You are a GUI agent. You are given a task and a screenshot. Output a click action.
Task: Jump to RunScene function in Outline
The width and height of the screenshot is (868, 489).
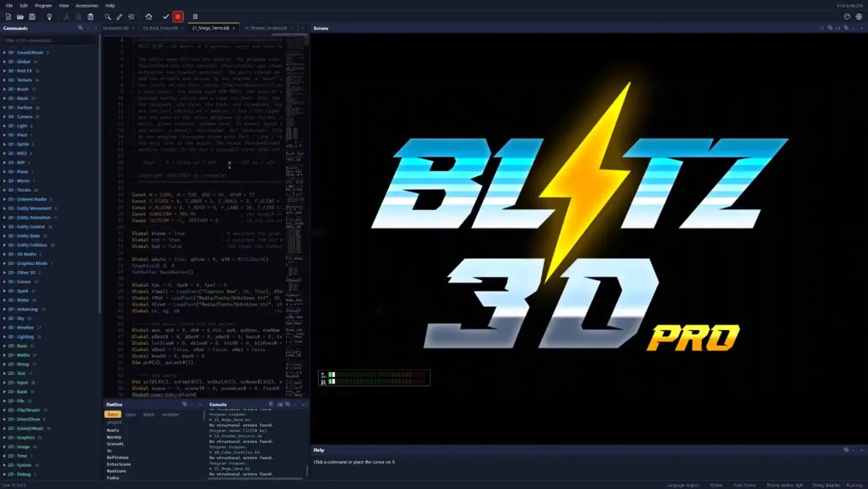(117, 471)
